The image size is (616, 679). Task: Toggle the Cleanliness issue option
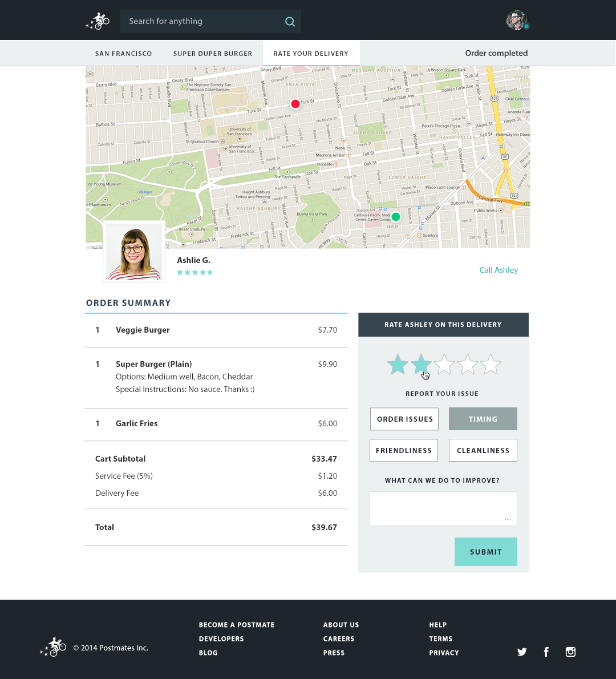click(483, 450)
